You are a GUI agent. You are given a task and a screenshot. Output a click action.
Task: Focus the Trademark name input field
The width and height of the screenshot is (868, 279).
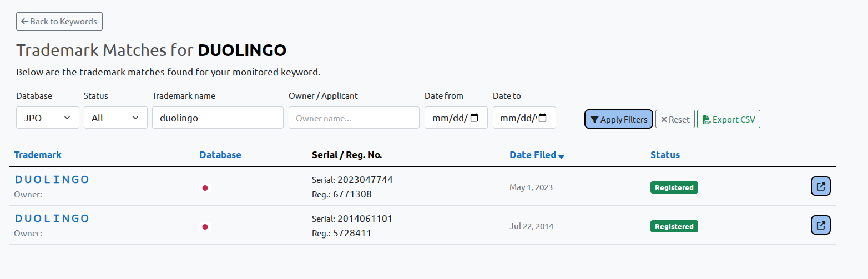[218, 118]
